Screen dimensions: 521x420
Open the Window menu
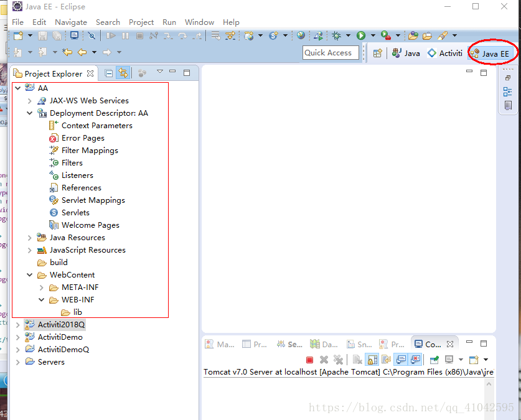(x=199, y=22)
